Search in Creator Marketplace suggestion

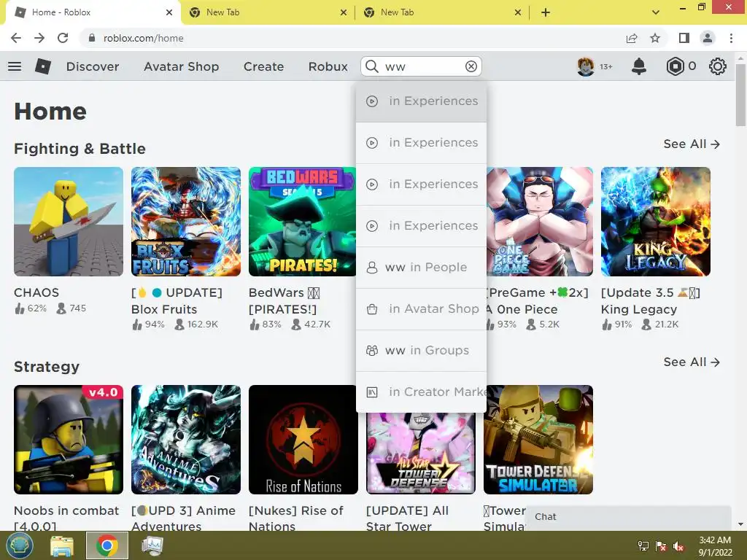tap(421, 392)
